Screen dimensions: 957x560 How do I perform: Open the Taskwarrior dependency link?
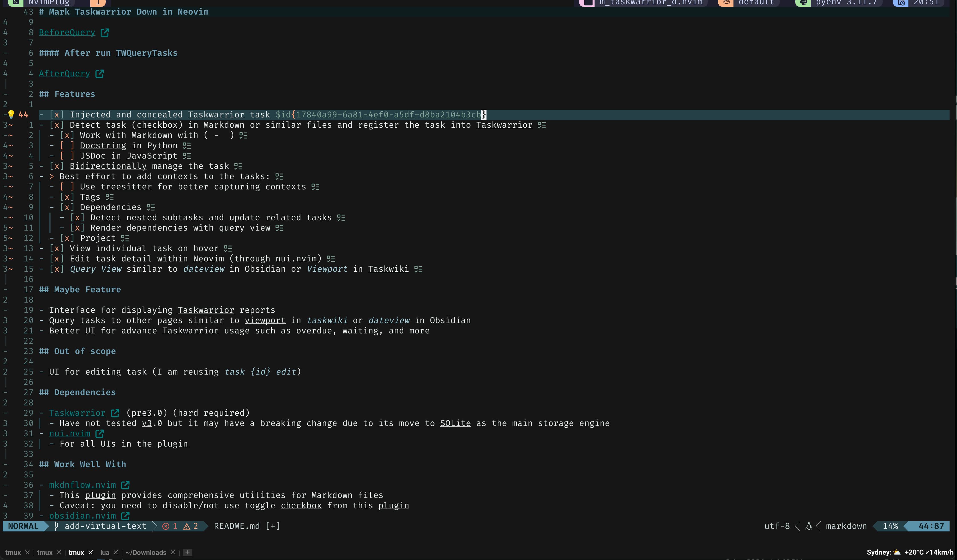(x=77, y=413)
